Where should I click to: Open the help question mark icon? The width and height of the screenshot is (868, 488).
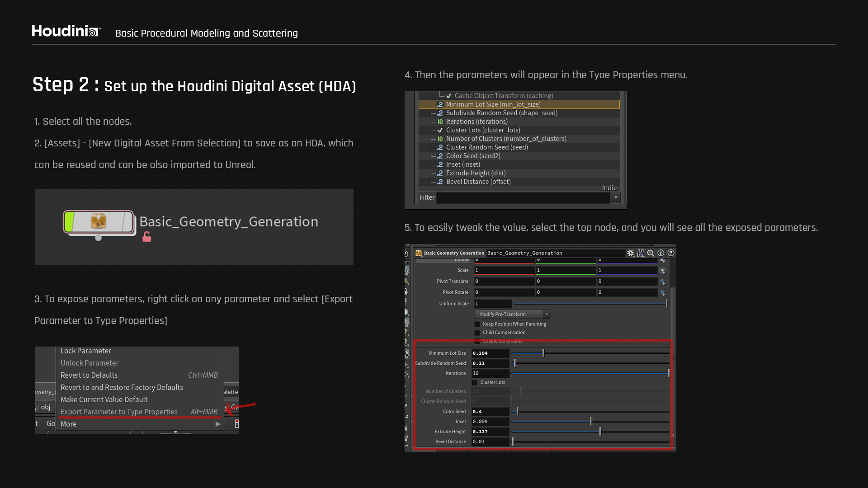(x=671, y=253)
